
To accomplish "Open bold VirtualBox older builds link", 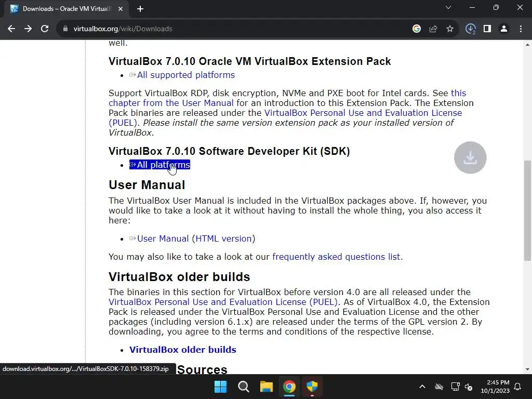I will (182, 350).
